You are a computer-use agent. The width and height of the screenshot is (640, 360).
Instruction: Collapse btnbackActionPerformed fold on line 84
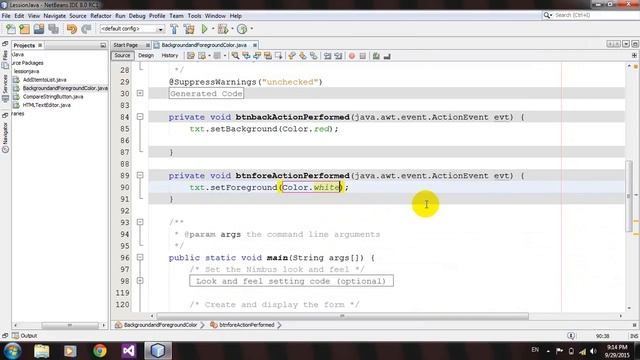(140, 117)
